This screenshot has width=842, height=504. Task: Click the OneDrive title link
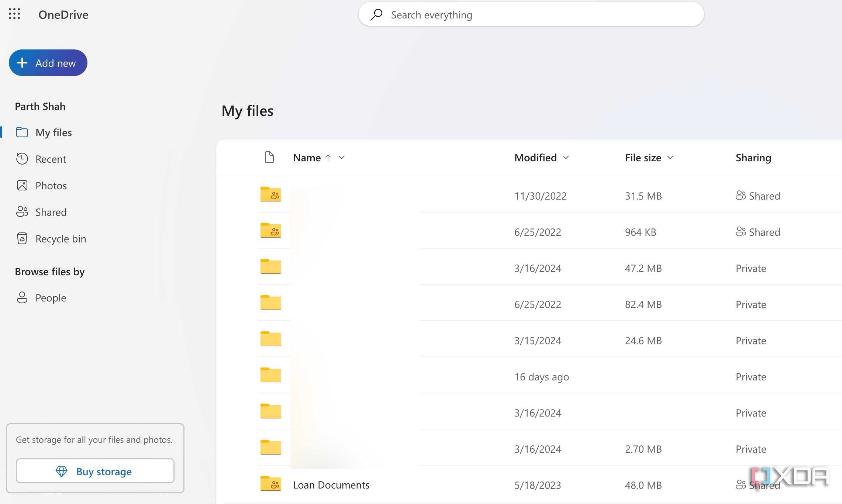63,15
